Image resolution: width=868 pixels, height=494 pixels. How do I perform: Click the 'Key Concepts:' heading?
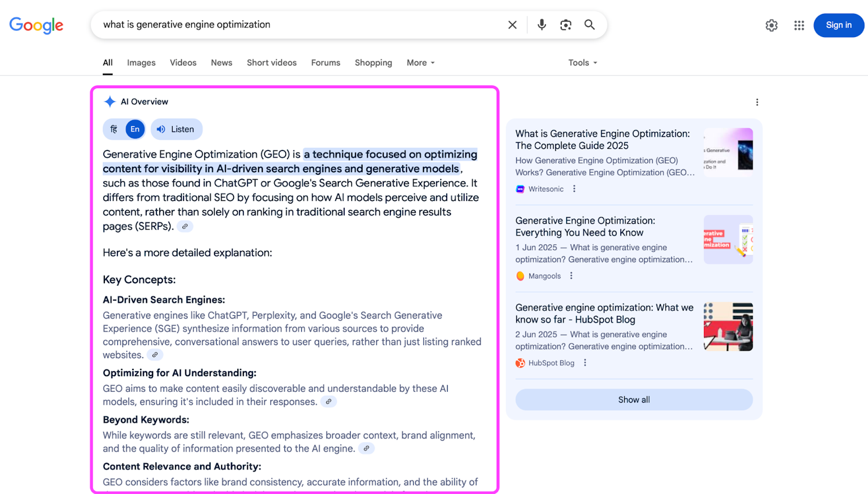click(x=139, y=280)
